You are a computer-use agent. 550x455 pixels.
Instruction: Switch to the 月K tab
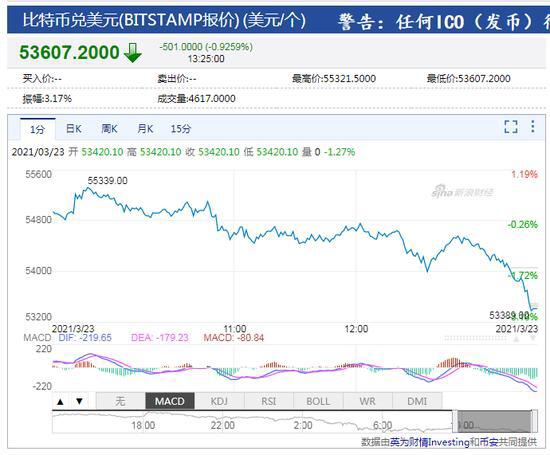point(145,129)
